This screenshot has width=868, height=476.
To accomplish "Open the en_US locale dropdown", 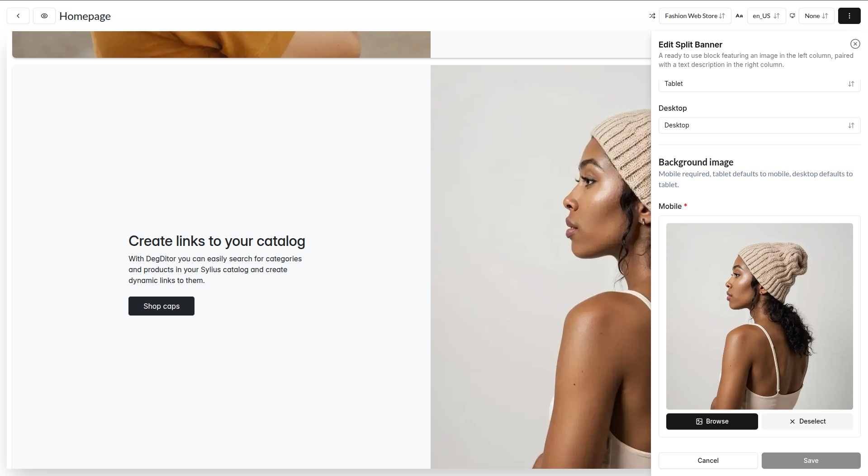I will click(766, 16).
